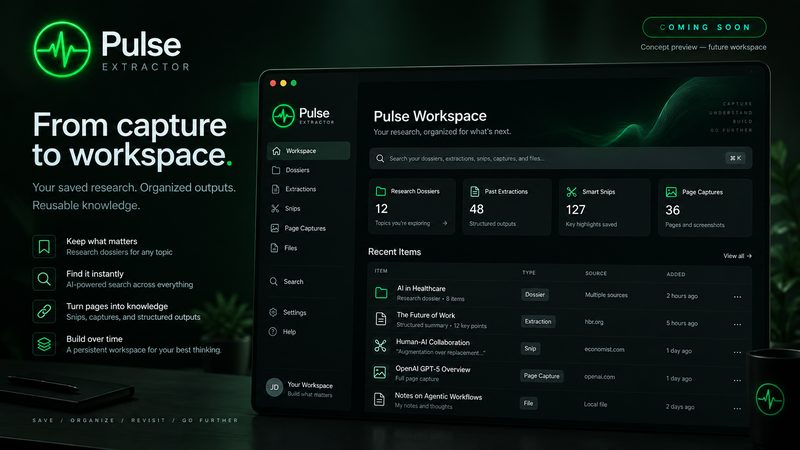This screenshot has height=450, width=800.
Task: Click the sidebar Search magnifier icon
Action: click(273, 281)
